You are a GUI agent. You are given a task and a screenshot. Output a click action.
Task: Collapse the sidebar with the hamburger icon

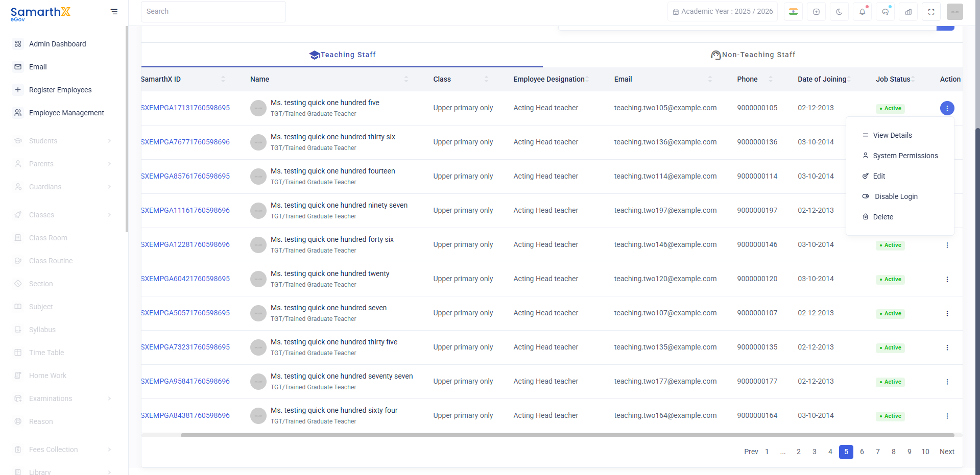coord(114,12)
